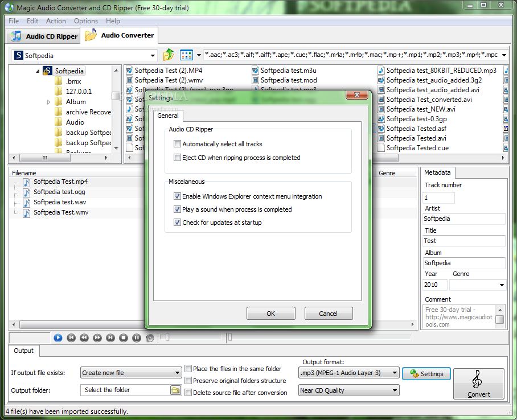Click the Stop playback button
Screen dimensions: 517x420
click(124, 338)
